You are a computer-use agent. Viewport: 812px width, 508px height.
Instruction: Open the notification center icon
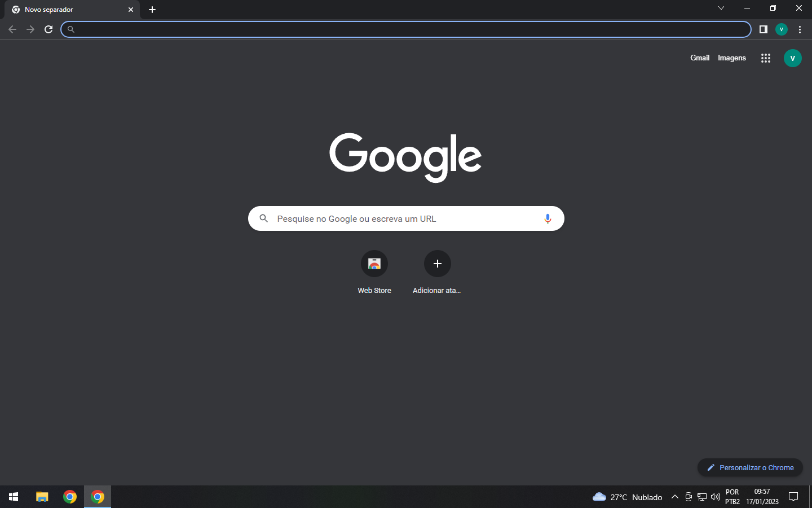pos(793,497)
